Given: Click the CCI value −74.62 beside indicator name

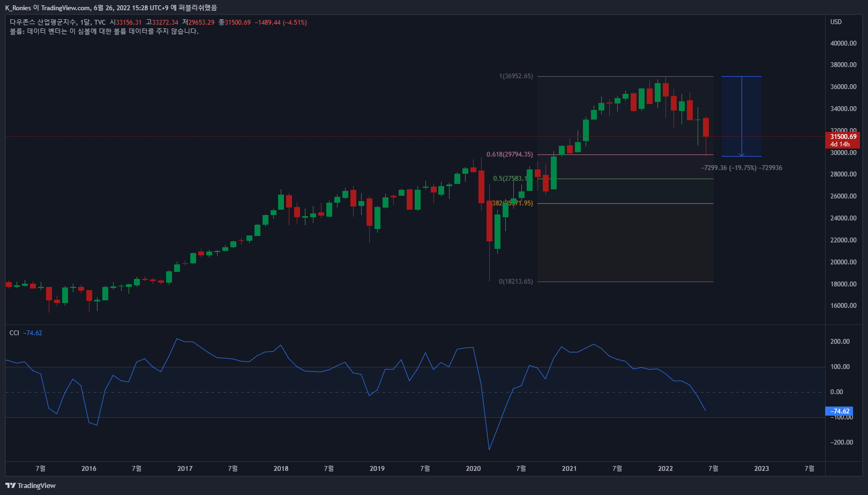Looking at the screenshot, I should coord(33,333).
